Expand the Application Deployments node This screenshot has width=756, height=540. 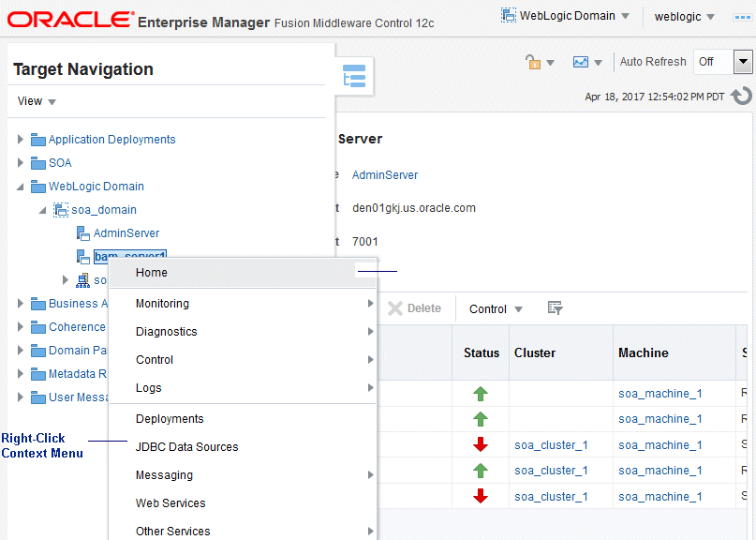click(21, 140)
